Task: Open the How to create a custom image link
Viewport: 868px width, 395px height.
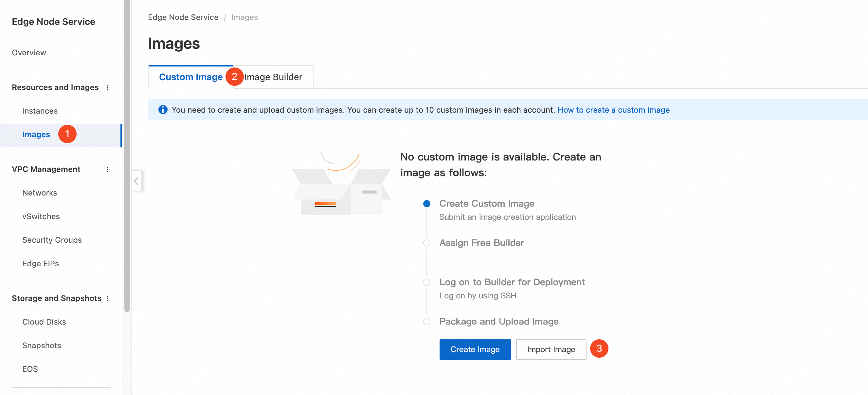Action: click(613, 110)
